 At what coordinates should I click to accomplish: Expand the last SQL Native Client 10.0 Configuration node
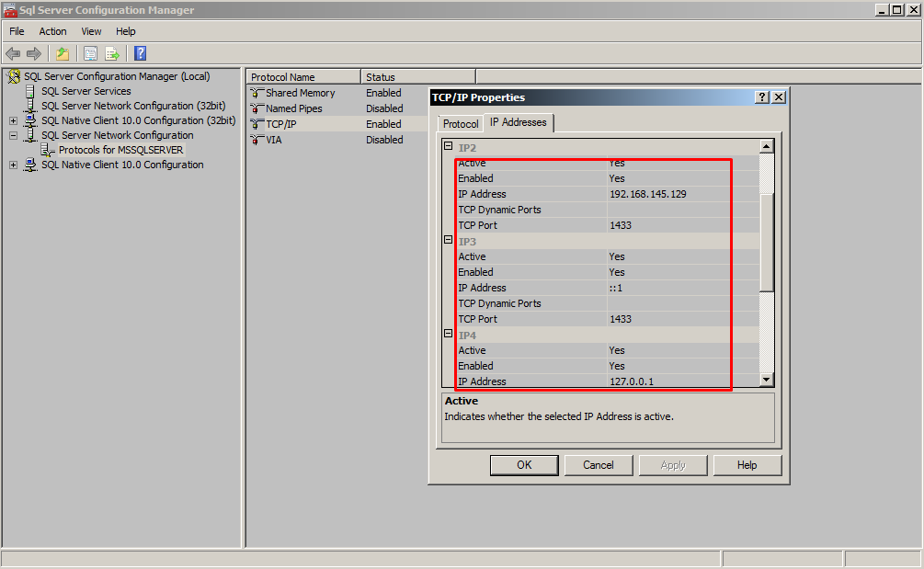[13, 165]
